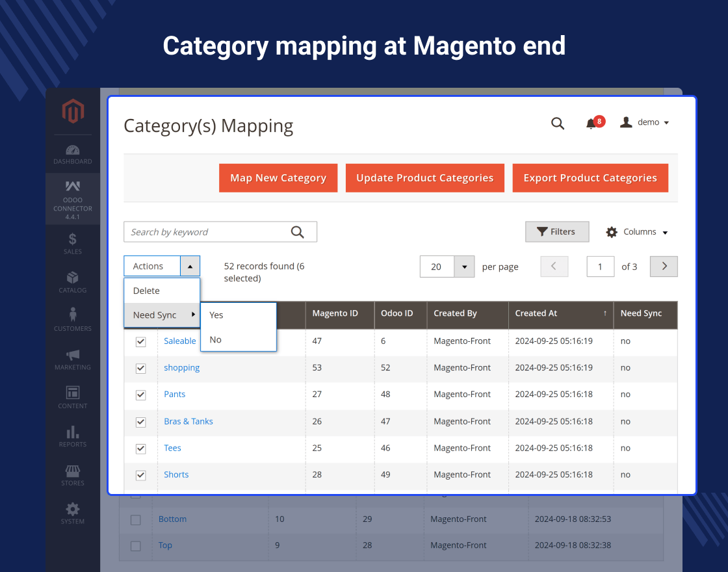Open the Bottom category link
Image resolution: width=728 pixels, height=572 pixels.
(172, 519)
